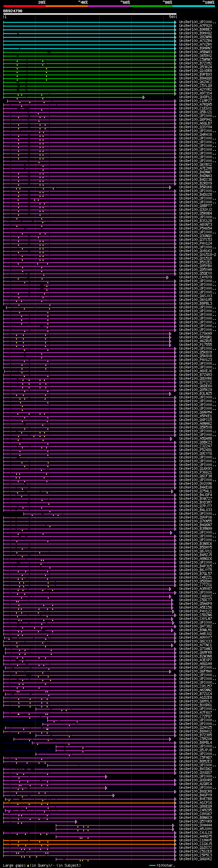
Task: Click the hit label UniRef100_B6JYT5
Action: (x=196, y=570)
